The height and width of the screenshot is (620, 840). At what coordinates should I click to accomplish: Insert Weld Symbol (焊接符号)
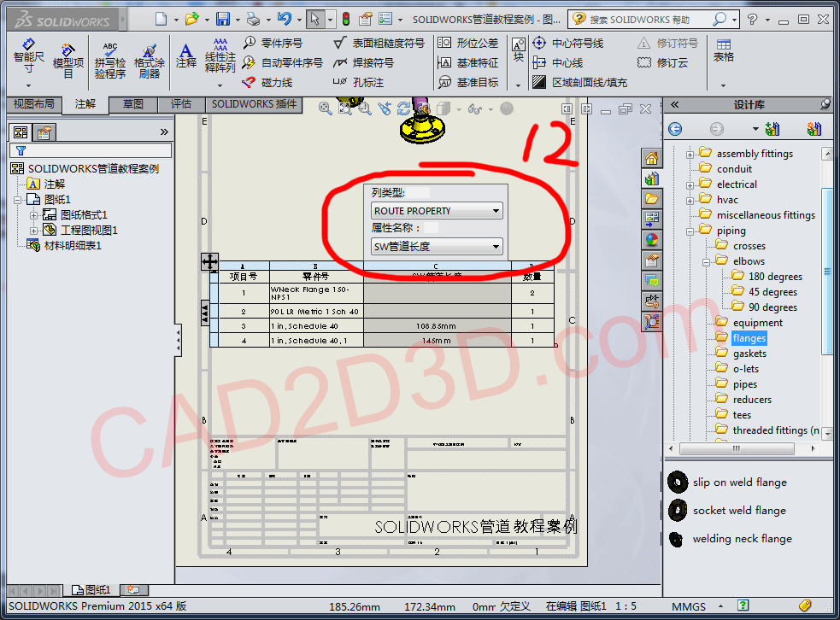[363, 62]
